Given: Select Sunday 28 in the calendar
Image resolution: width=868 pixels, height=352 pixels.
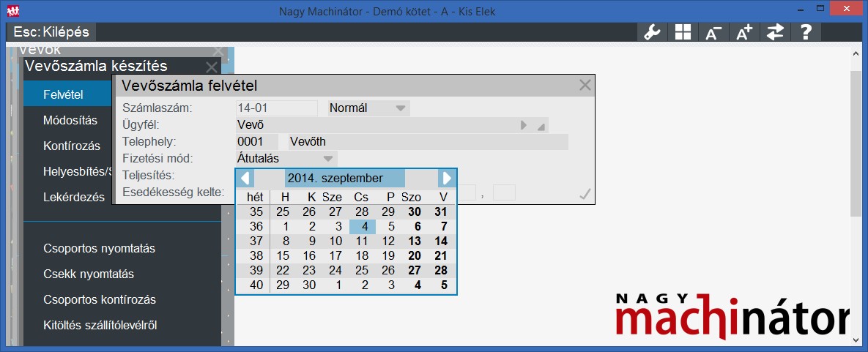Looking at the screenshot, I should (x=441, y=272).
